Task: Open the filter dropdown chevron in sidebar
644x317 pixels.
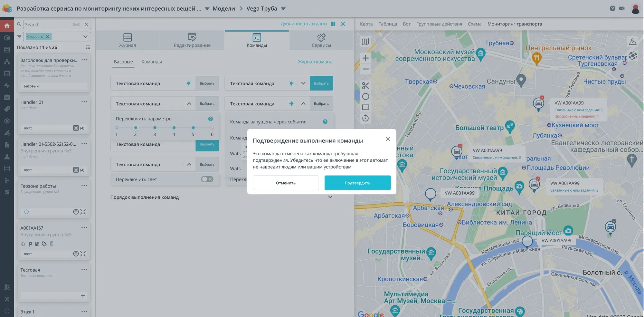Action: pos(85,36)
